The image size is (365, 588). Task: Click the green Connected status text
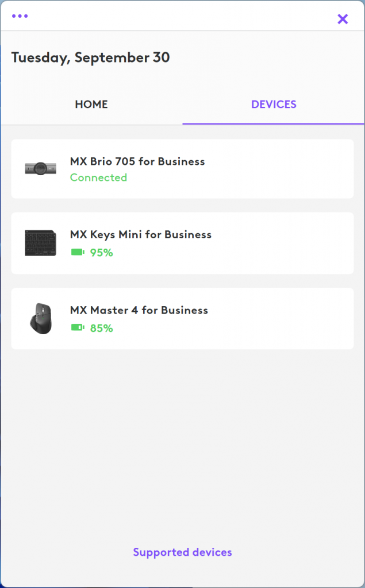(98, 177)
